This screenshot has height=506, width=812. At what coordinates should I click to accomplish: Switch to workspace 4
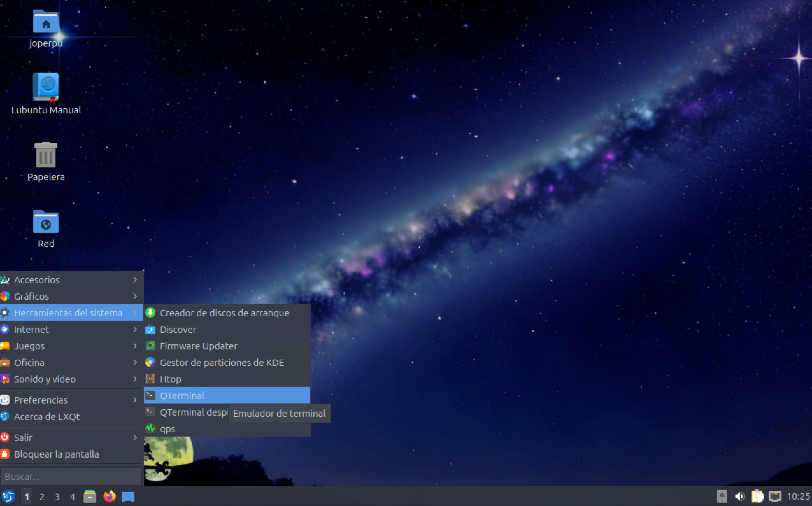[72, 497]
